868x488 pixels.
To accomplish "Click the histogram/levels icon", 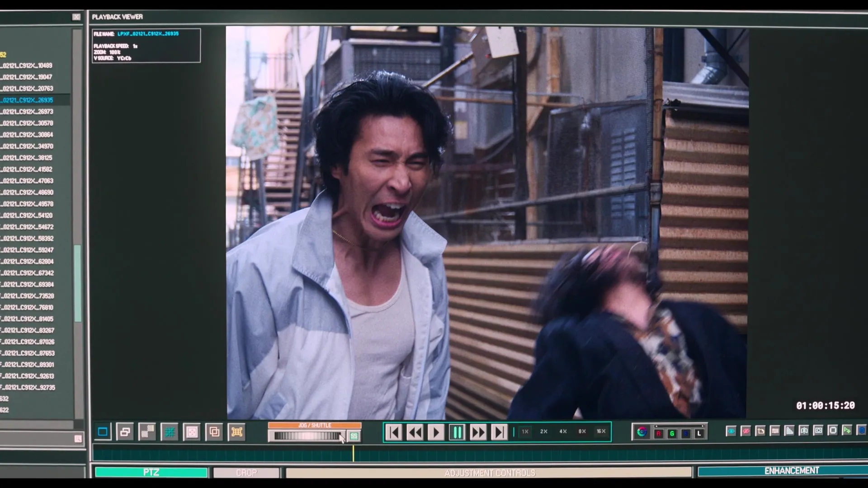I will click(789, 431).
